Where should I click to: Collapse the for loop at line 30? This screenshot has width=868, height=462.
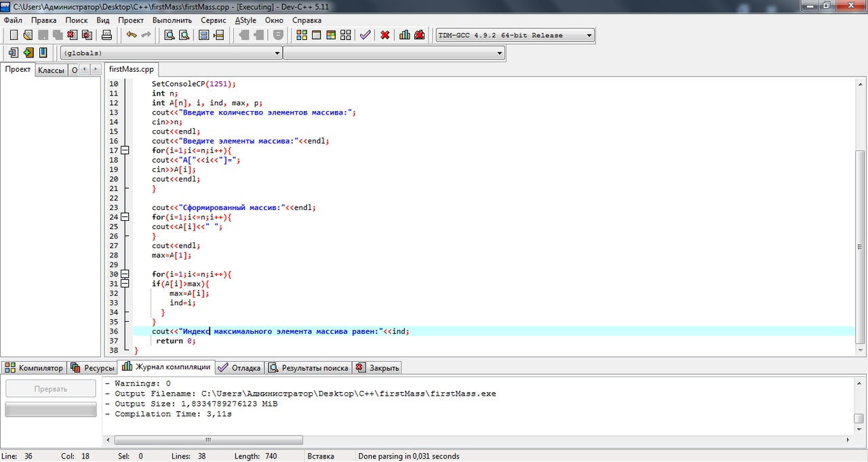[125, 274]
